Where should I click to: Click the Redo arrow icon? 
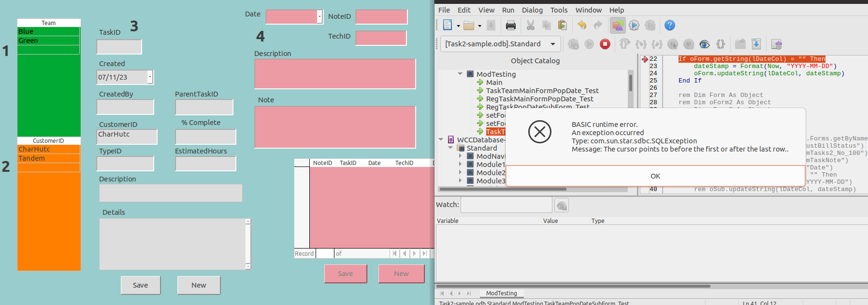coord(598,25)
